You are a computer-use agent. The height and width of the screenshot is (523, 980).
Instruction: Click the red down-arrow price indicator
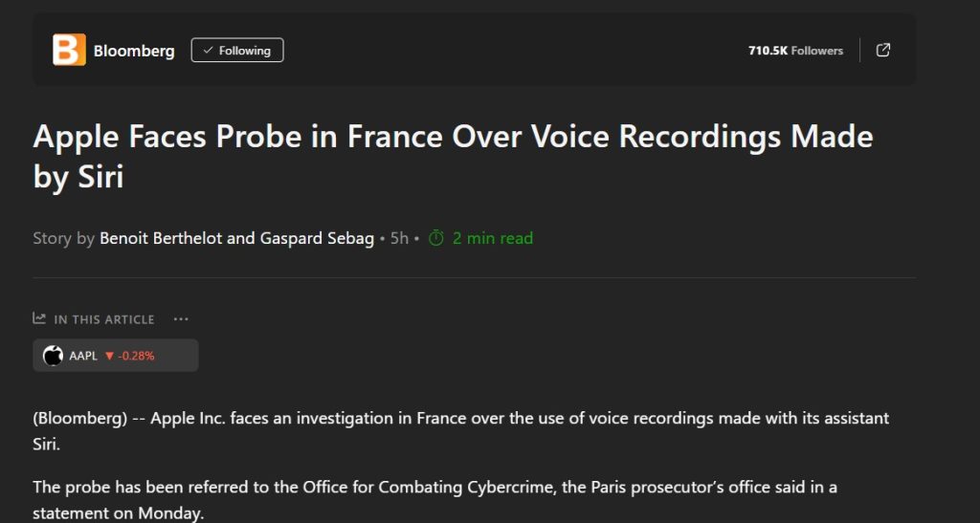click(x=109, y=356)
